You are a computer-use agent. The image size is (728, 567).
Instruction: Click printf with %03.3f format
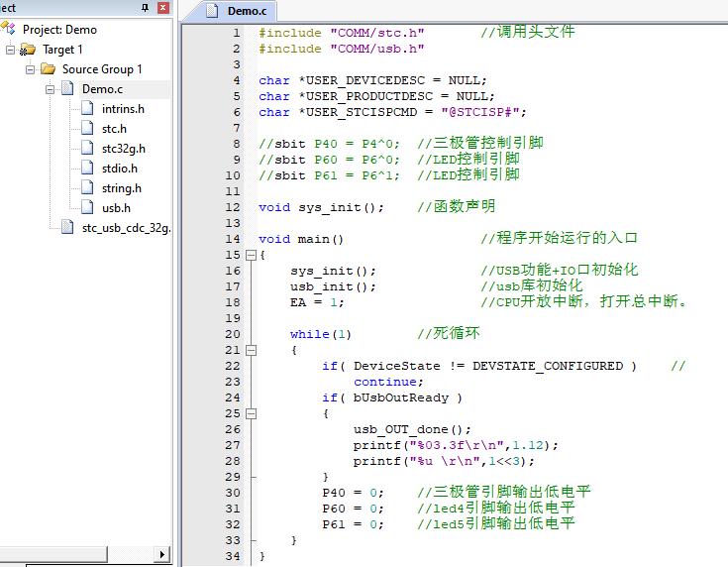(456, 445)
